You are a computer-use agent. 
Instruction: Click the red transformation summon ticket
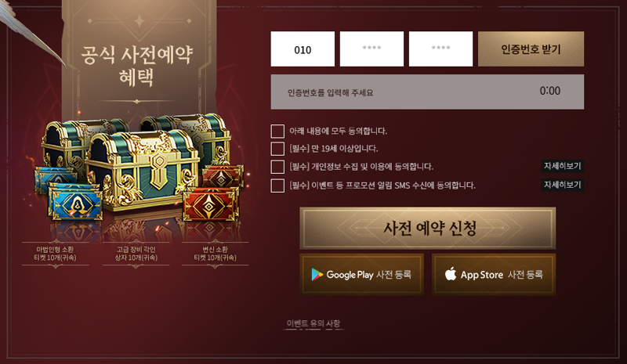tap(211, 204)
